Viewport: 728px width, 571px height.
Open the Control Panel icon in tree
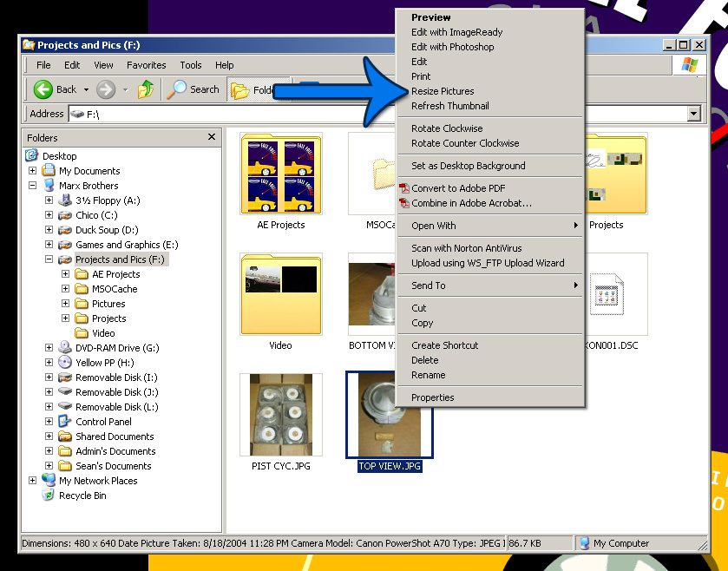(x=65, y=422)
